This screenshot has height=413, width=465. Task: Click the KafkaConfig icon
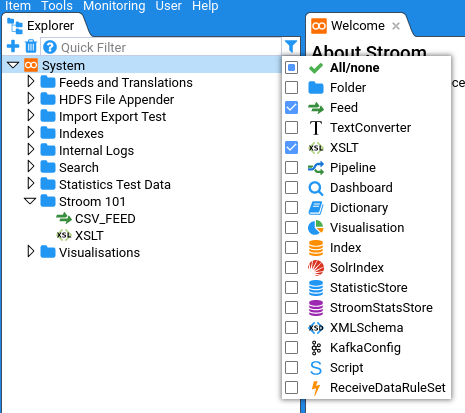coord(316,348)
